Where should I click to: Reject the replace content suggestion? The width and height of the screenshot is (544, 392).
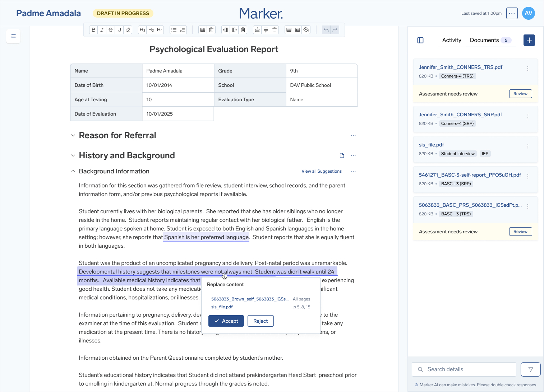pyautogui.click(x=261, y=321)
